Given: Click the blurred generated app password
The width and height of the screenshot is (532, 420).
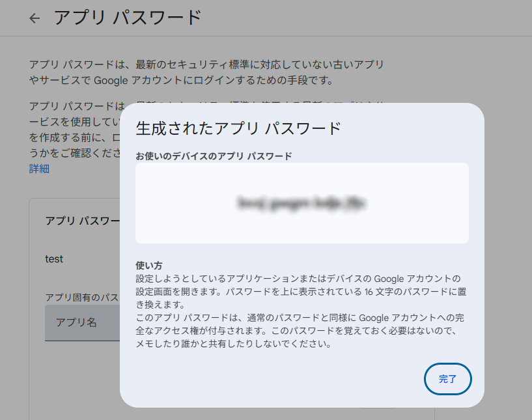Looking at the screenshot, I should point(301,203).
